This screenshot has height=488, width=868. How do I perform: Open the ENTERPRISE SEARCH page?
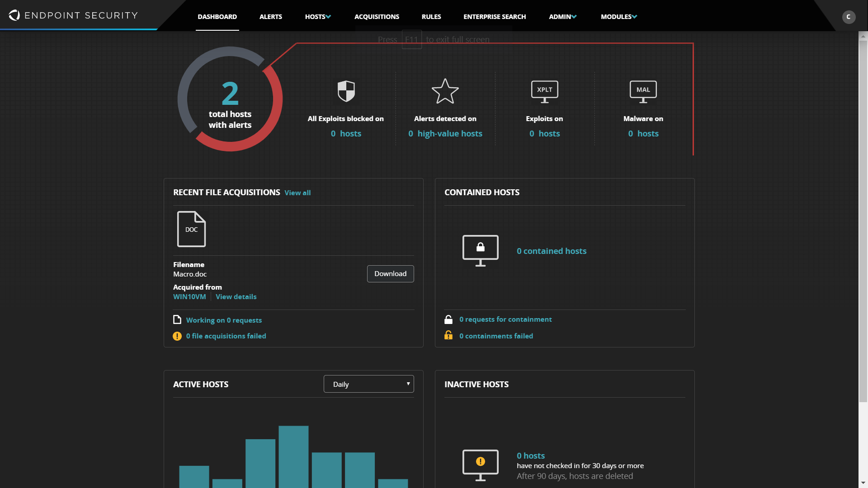coord(494,16)
